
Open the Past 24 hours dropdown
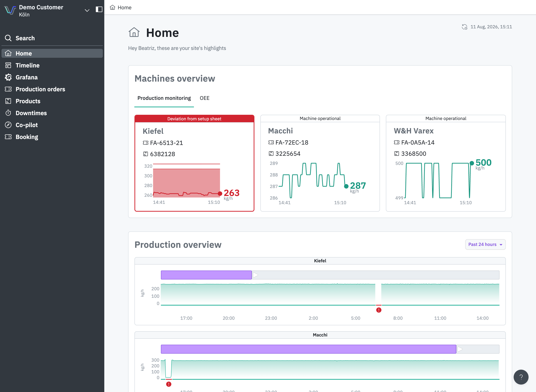(x=485, y=244)
